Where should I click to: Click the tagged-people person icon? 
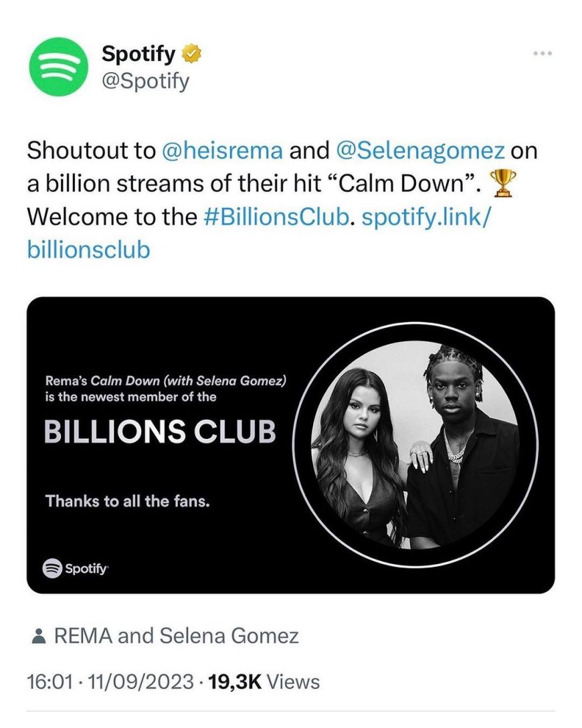[39, 636]
